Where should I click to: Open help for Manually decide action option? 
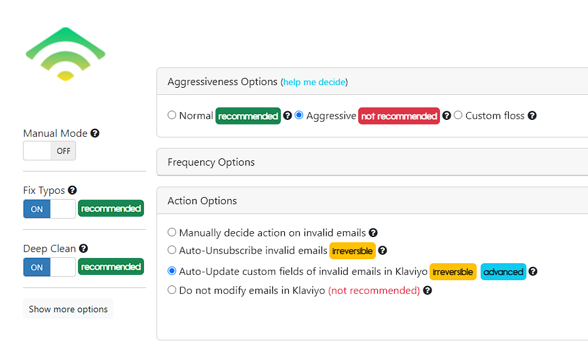(373, 233)
